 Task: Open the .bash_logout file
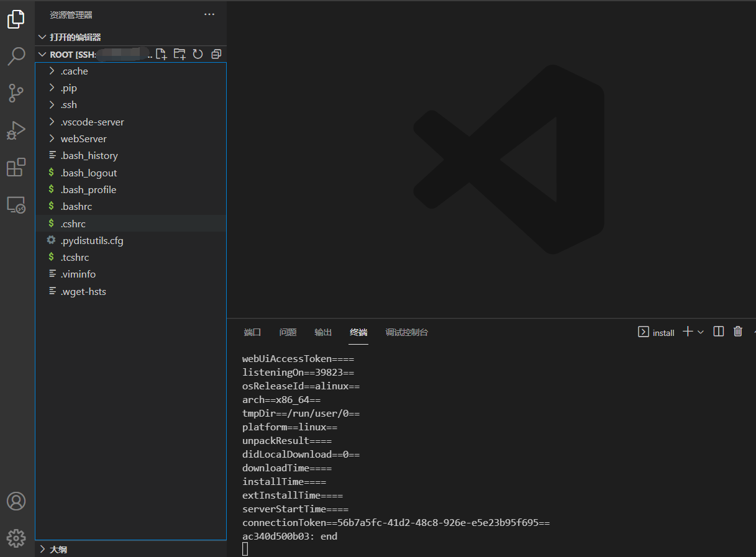coord(131,173)
